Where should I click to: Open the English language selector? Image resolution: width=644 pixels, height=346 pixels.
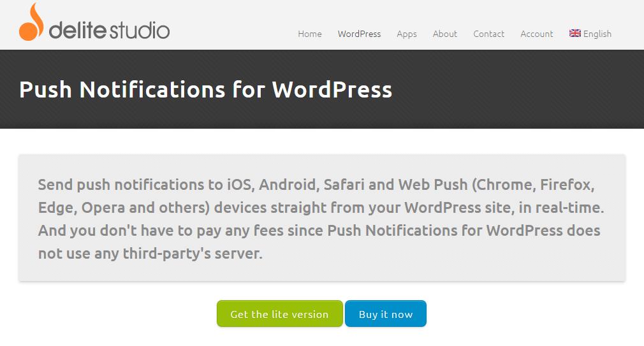tap(597, 34)
